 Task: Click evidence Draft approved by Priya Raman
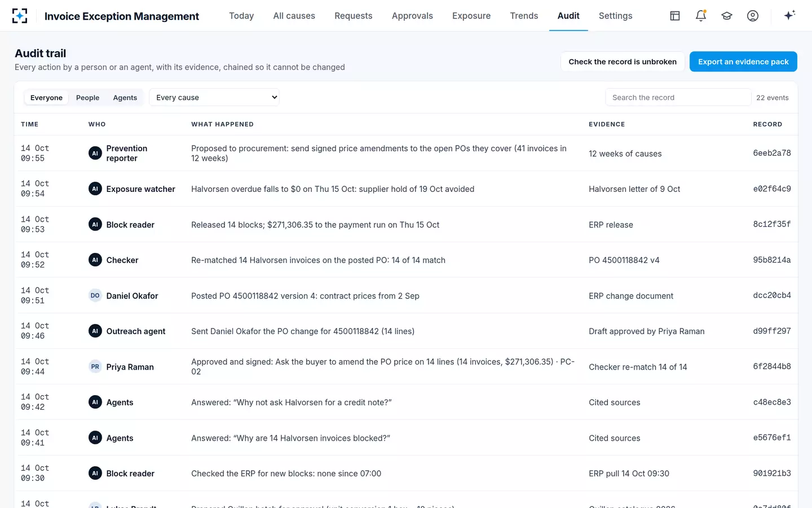pos(647,331)
